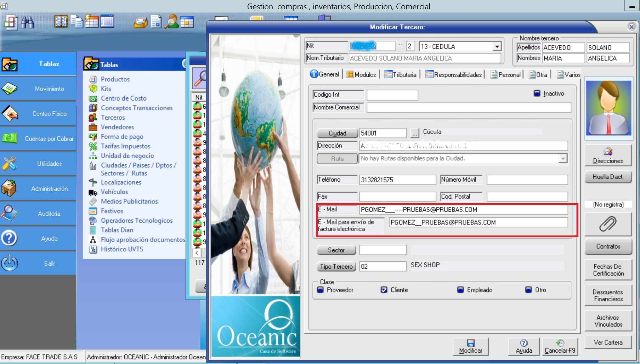
Task: Select the Utilidades tools icon
Action: coord(10,164)
